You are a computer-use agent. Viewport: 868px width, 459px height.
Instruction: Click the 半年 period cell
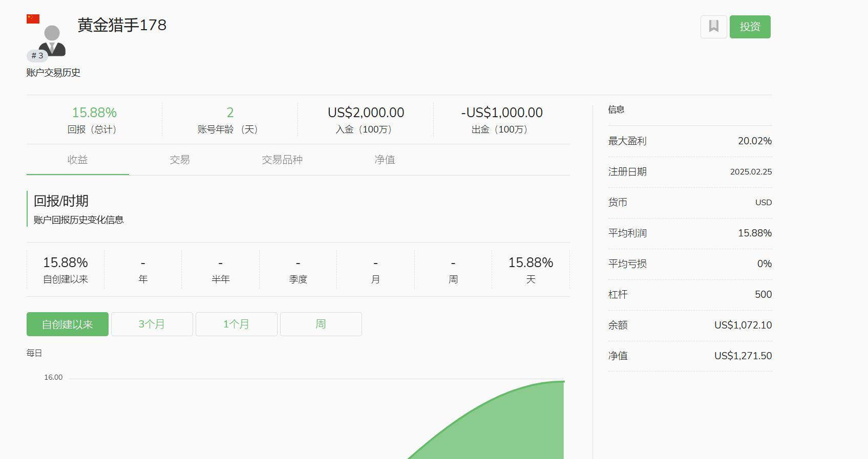[221, 270]
